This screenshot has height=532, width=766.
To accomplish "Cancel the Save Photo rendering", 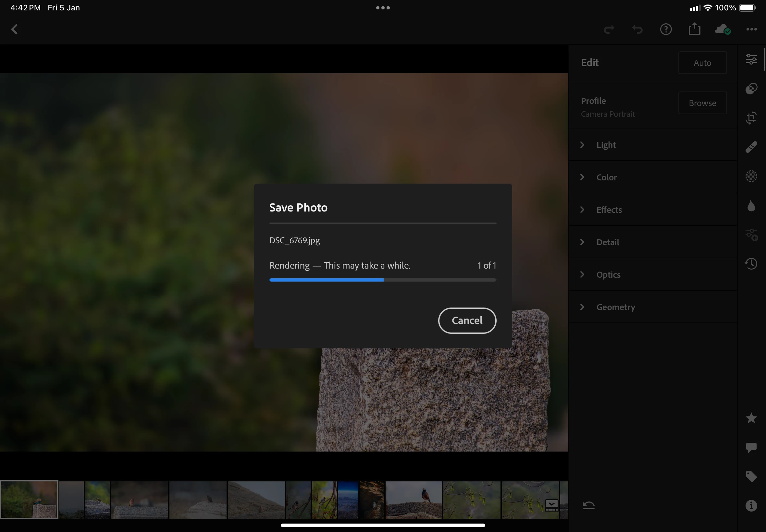I will tap(467, 320).
